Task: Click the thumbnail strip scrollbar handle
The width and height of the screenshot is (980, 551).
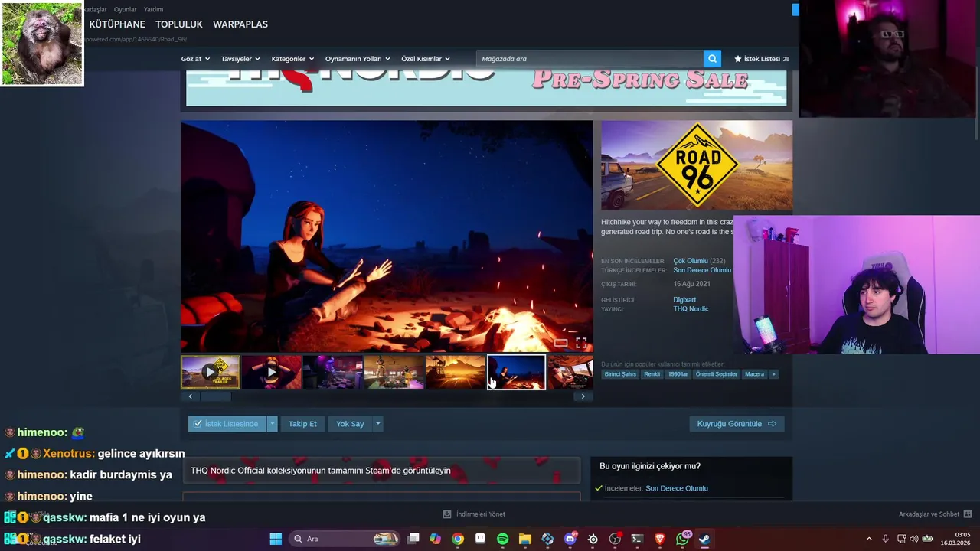Action: tap(215, 396)
